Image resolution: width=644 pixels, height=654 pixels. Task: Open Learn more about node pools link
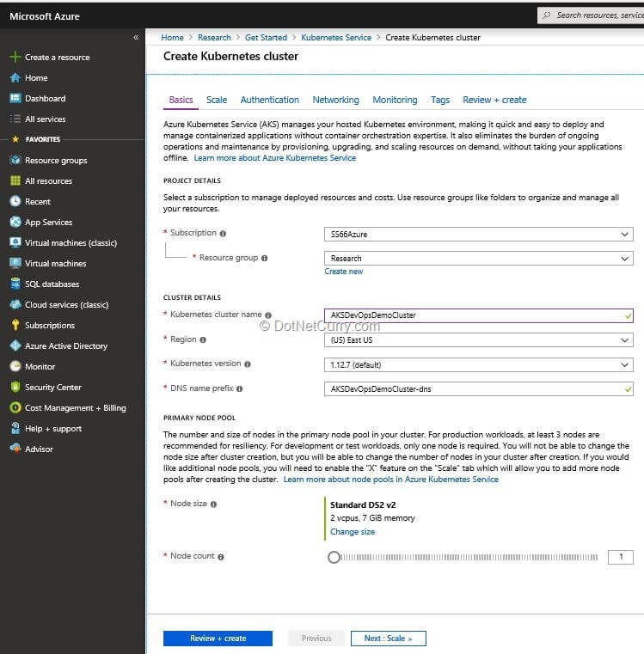(x=390, y=480)
